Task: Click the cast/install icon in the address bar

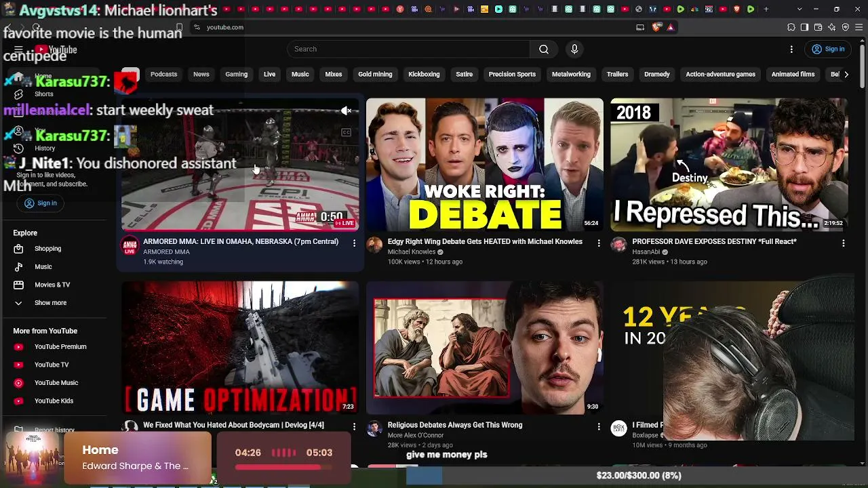Action: [x=640, y=27]
